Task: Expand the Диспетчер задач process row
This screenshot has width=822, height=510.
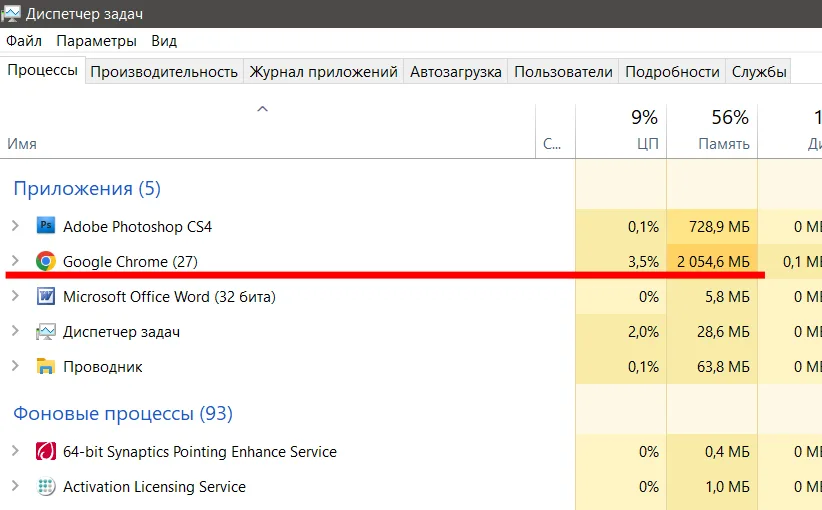Action: point(15,331)
